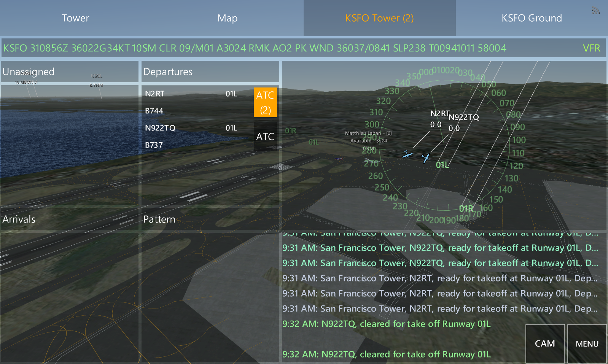Screen dimensions: 608x364
Task: Select the N922TQ radar label
Action: point(463,117)
